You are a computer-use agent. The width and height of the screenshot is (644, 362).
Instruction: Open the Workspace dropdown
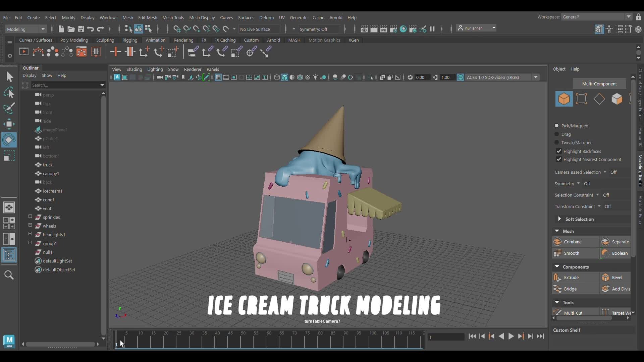629,17
